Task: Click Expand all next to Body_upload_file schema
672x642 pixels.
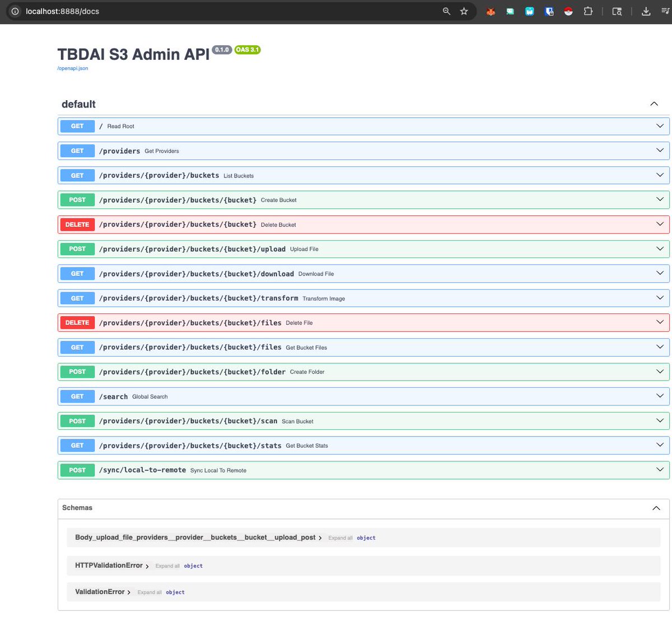Action: pyautogui.click(x=340, y=538)
